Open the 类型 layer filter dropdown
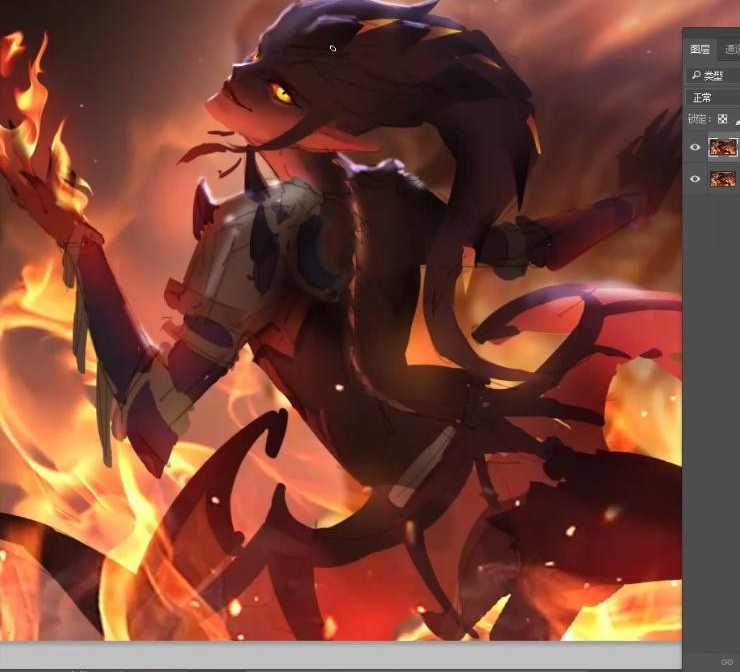 (713, 76)
